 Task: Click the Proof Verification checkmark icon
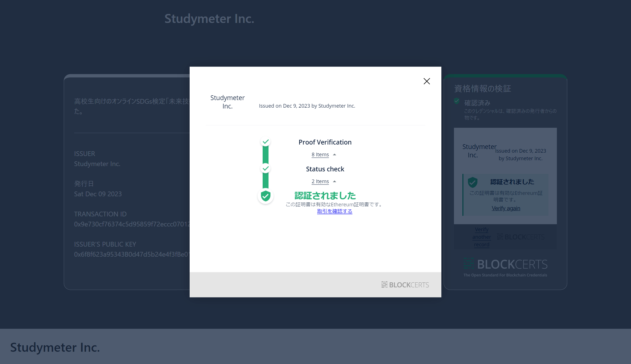coord(265,142)
